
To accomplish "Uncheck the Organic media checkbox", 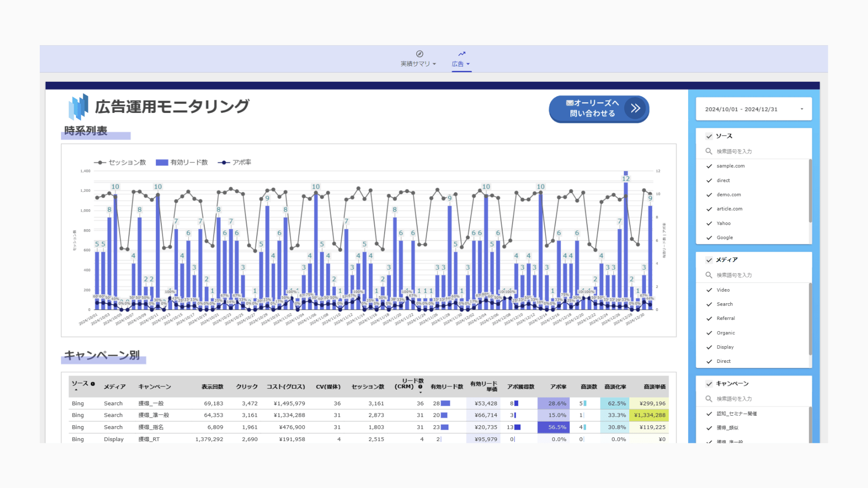I will (709, 333).
